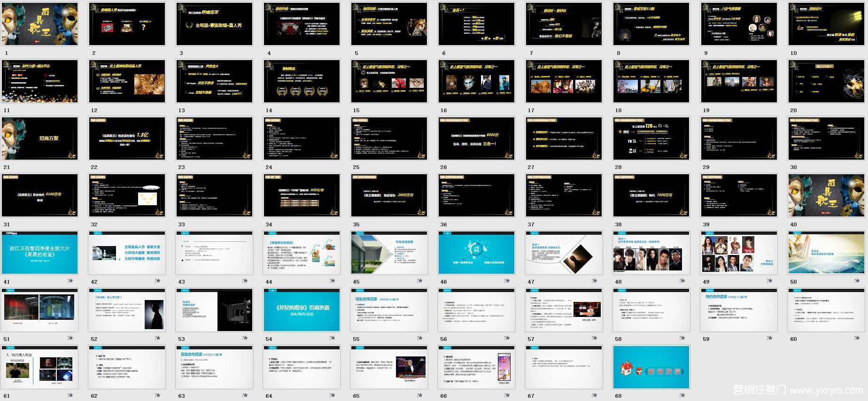Click the slide number label 7
Image resolution: width=868 pixels, height=401 pixels.
tap(531, 53)
